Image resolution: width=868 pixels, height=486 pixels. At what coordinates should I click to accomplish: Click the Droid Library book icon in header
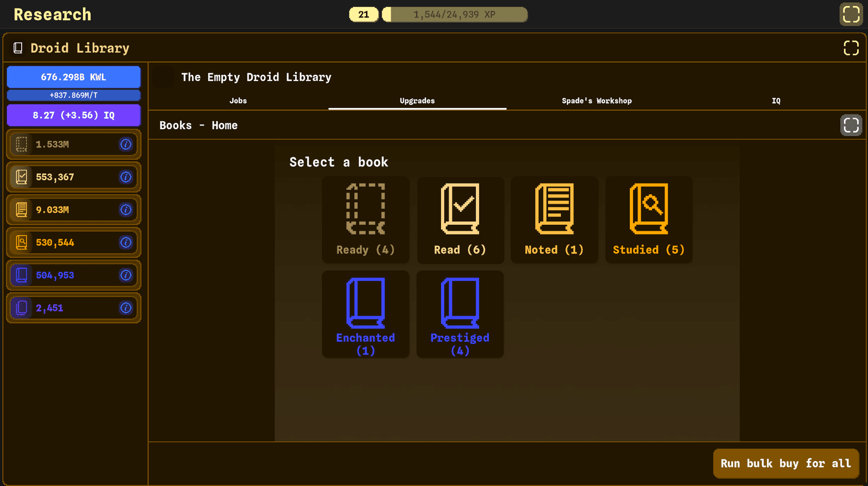(x=18, y=48)
